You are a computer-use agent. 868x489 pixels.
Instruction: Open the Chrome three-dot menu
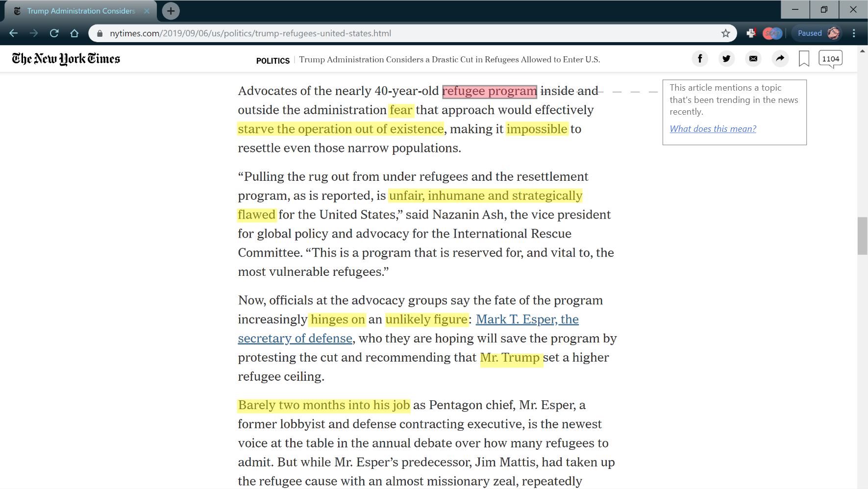click(x=854, y=33)
